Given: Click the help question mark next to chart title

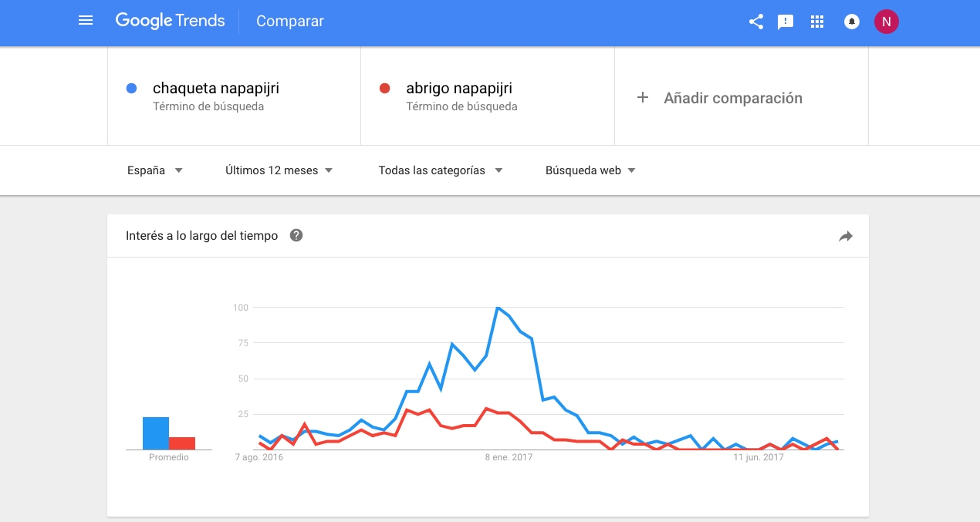Looking at the screenshot, I should click(296, 235).
